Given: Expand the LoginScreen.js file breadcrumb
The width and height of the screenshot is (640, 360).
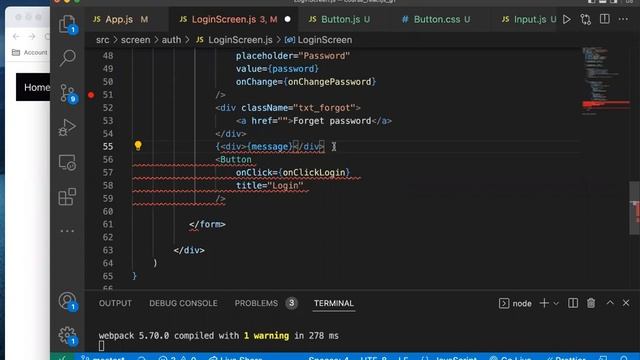Looking at the screenshot, I should [234, 40].
